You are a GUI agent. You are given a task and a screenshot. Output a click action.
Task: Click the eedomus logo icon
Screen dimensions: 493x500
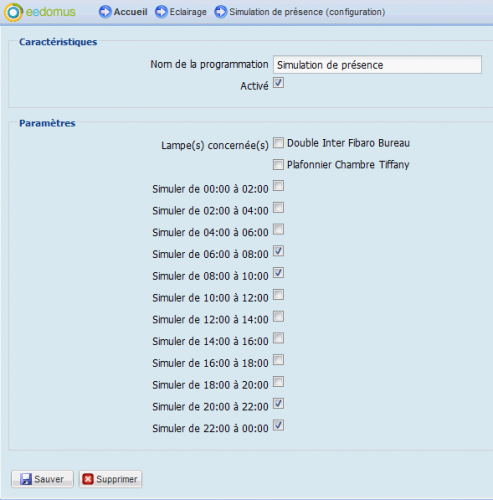click(x=13, y=12)
